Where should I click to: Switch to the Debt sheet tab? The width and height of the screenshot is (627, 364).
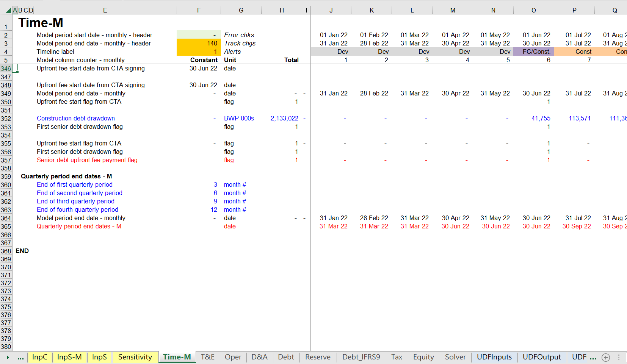[286, 357]
